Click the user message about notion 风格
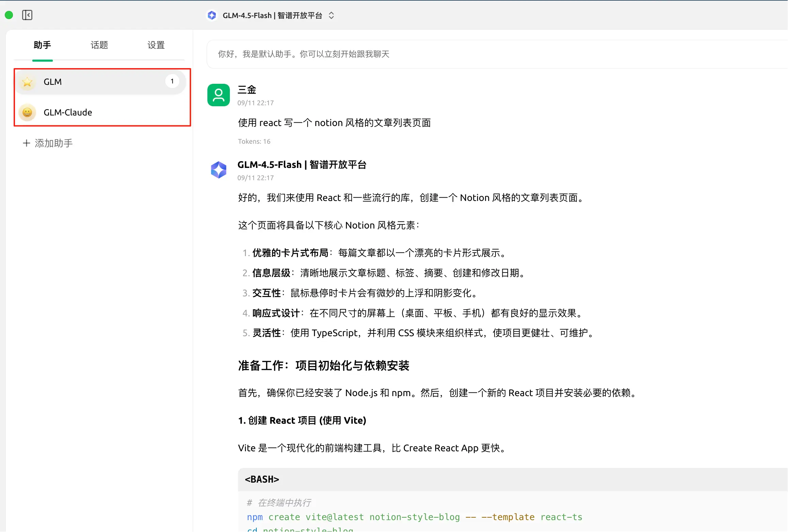 (x=334, y=123)
